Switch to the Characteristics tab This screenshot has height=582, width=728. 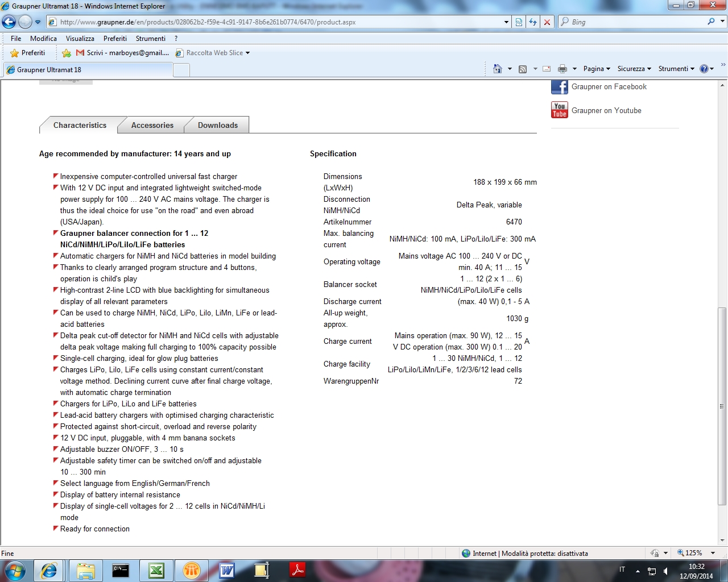pyautogui.click(x=80, y=125)
